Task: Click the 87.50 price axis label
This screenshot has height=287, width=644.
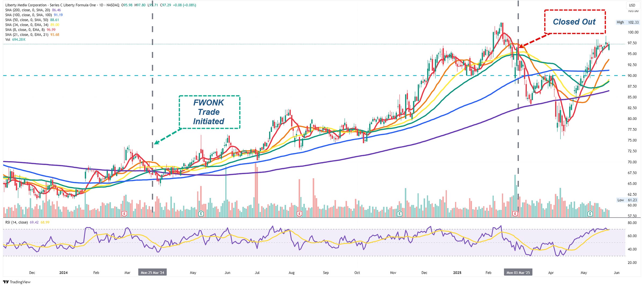Action: click(632, 86)
